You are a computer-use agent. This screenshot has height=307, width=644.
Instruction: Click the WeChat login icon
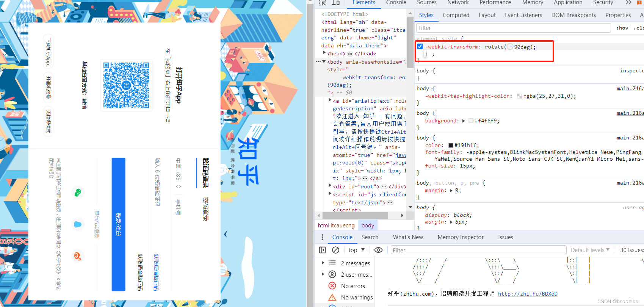[78, 193]
